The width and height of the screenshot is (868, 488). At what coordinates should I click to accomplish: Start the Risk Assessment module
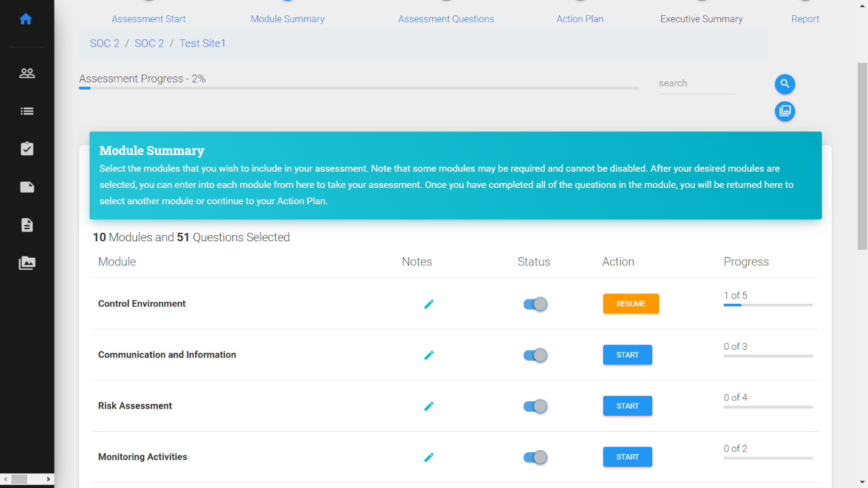627,406
